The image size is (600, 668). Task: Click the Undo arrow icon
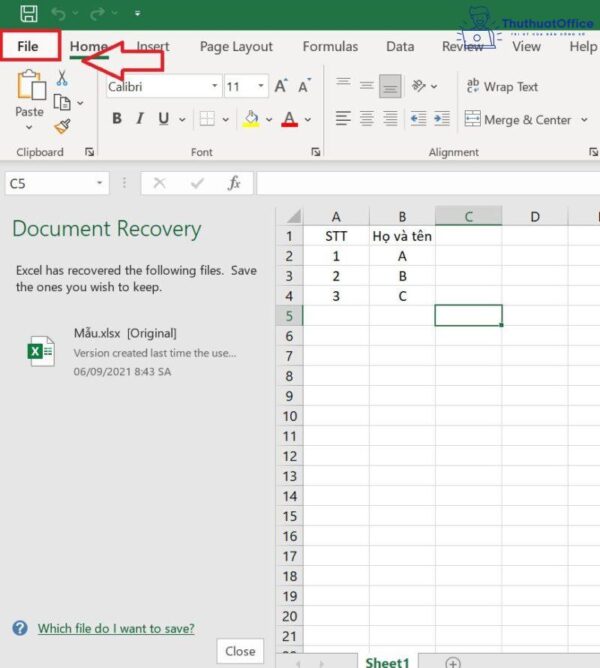[x=59, y=14]
